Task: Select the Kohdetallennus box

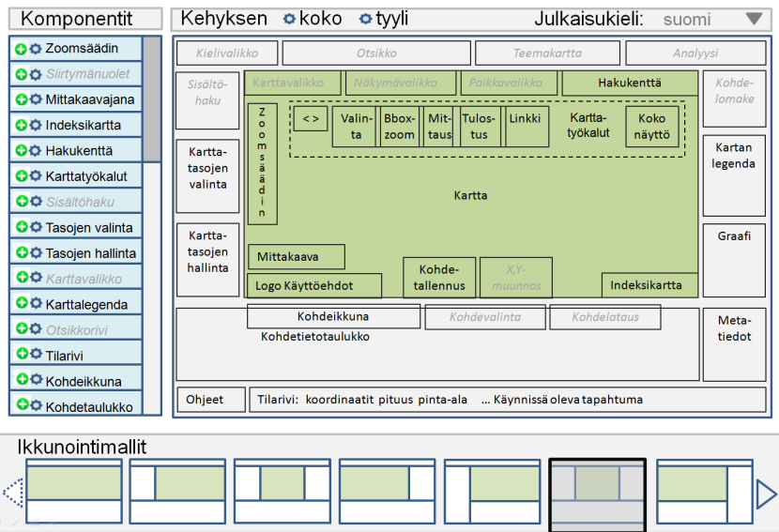Action: click(x=439, y=277)
